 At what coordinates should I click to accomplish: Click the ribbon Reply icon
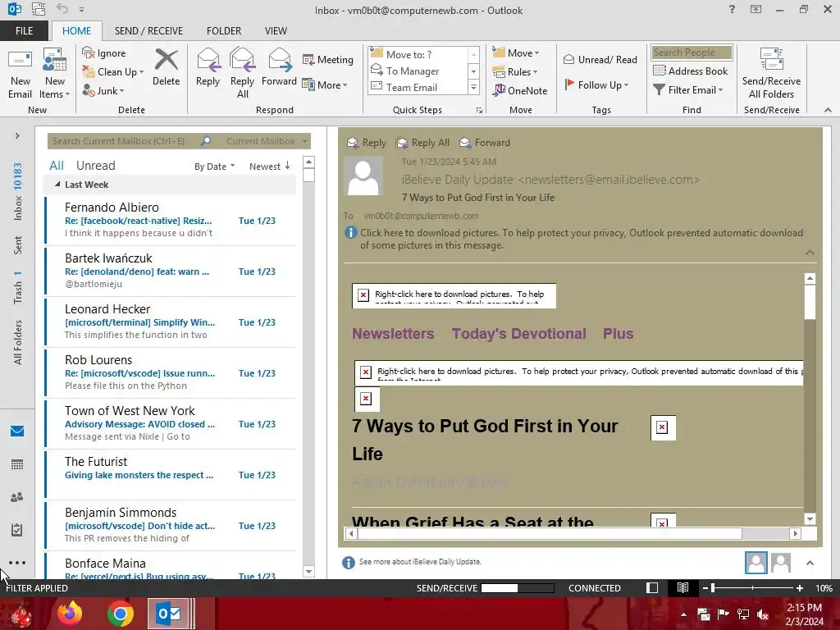click(208, 67)
